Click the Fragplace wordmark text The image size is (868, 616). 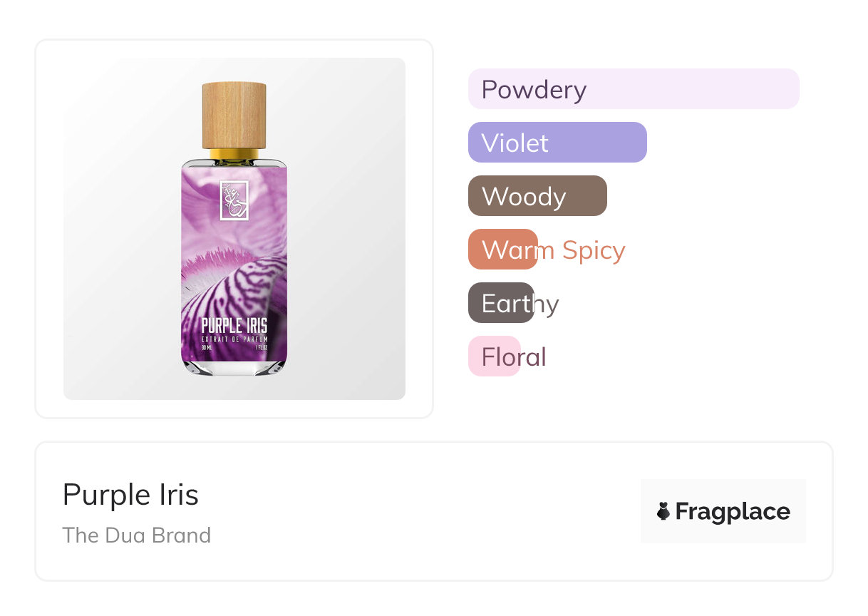point(733,511)
